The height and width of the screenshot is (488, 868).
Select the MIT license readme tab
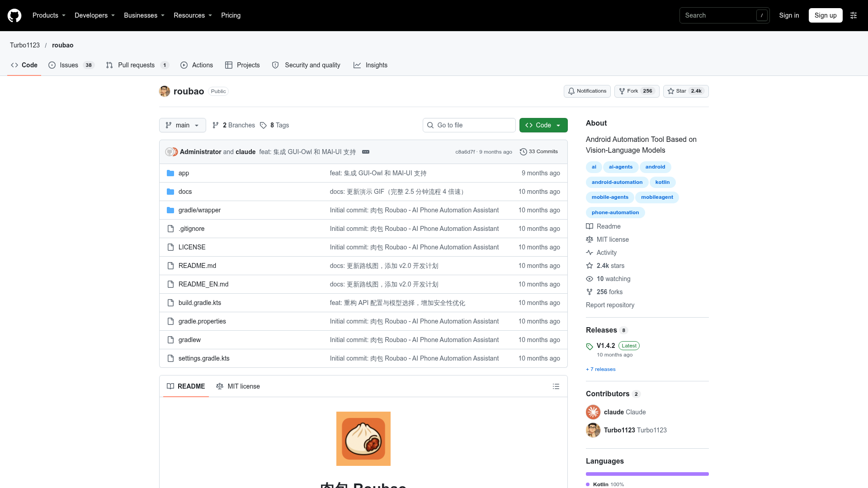click(238, 386)
